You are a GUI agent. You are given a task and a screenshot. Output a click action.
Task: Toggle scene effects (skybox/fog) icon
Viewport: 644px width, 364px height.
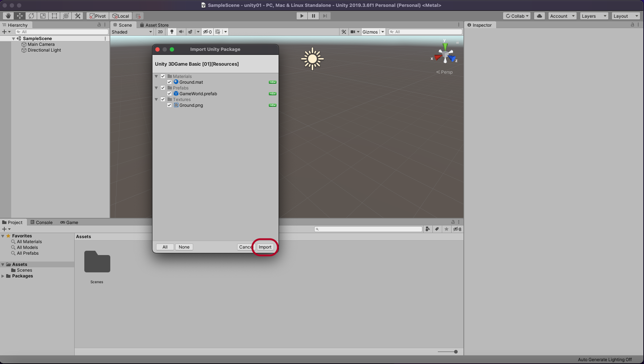(x=190, y=32)
